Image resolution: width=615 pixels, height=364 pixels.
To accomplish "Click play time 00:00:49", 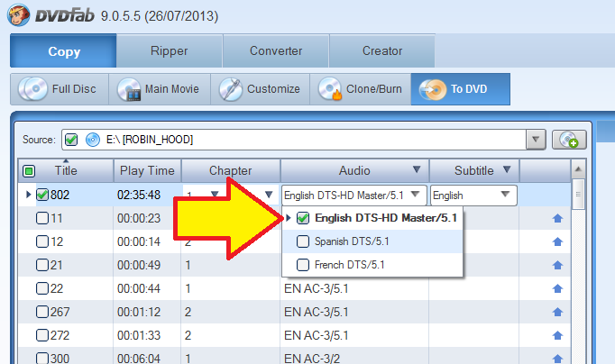I will [139, 265].
